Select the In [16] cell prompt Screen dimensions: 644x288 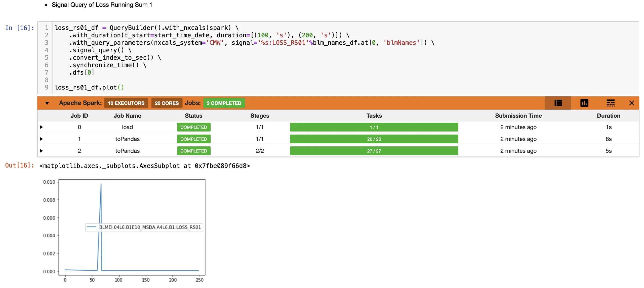pos(19,28)
